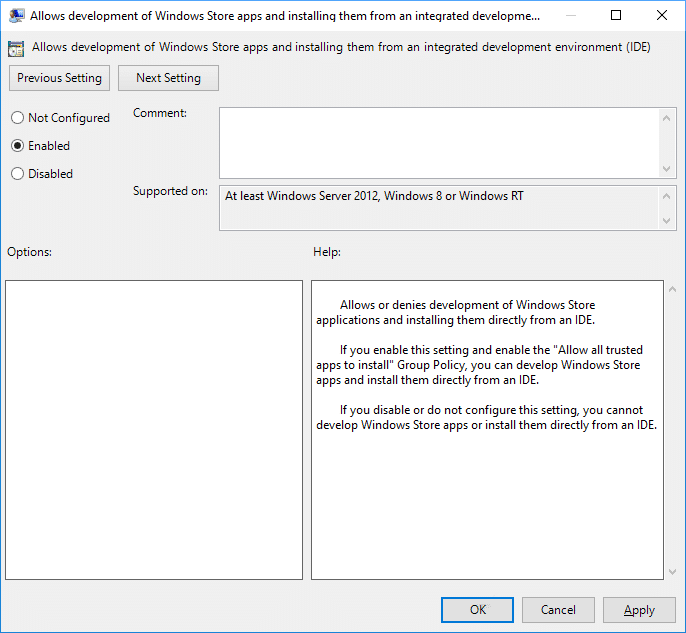
Task: Click the Supported on scroll down arrow
Action: tap(668, 221)
